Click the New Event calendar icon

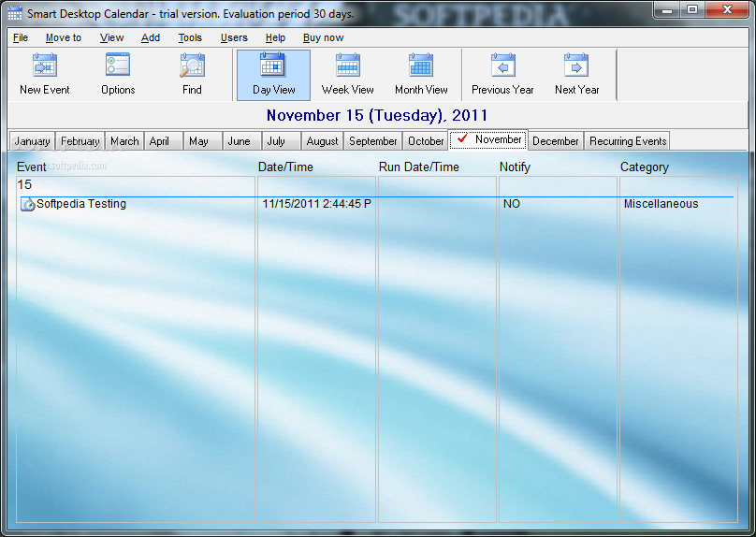[45, 65]
